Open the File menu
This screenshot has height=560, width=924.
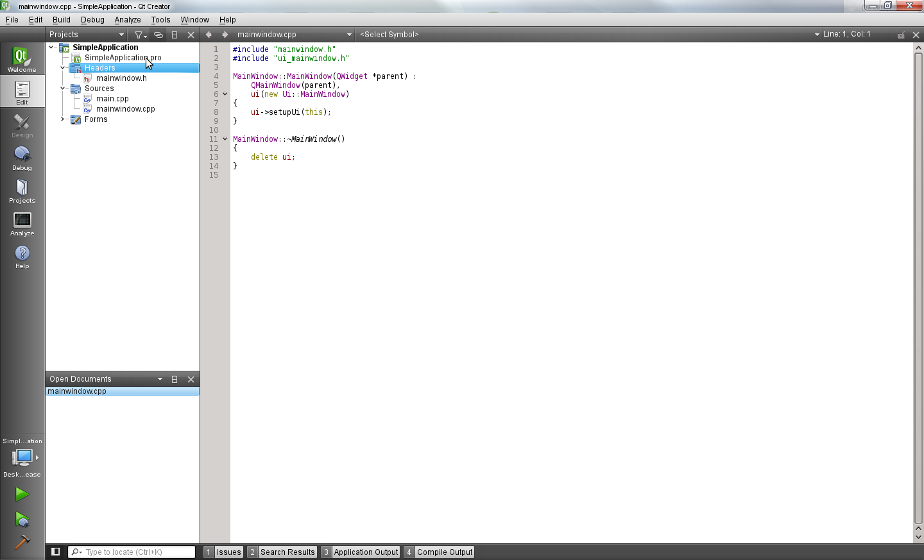tap(12, 20)
